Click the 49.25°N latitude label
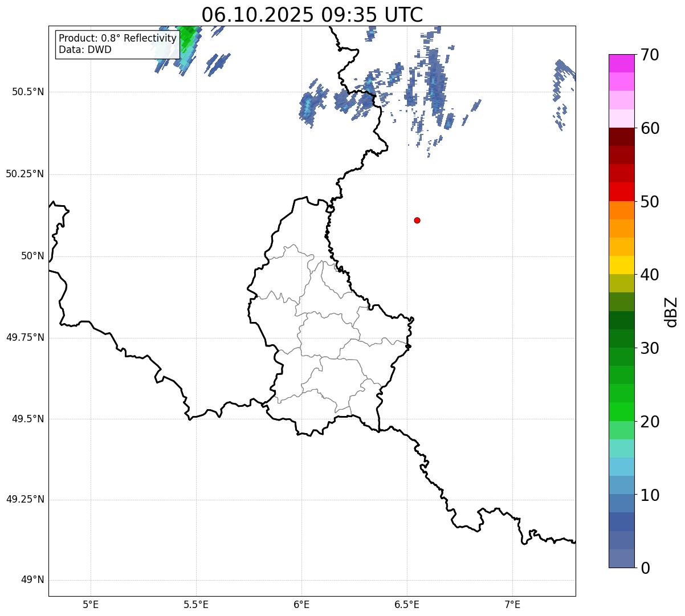Image resolution: width=685 pixels, height=616 pixels. pyautogui.click(x=25, y=499)
